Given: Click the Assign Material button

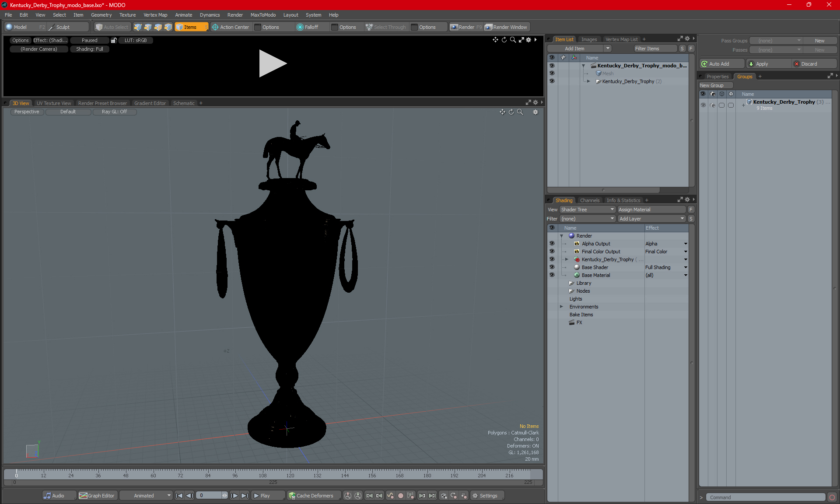Looking at the screenshot, I should tap(652, 210).
